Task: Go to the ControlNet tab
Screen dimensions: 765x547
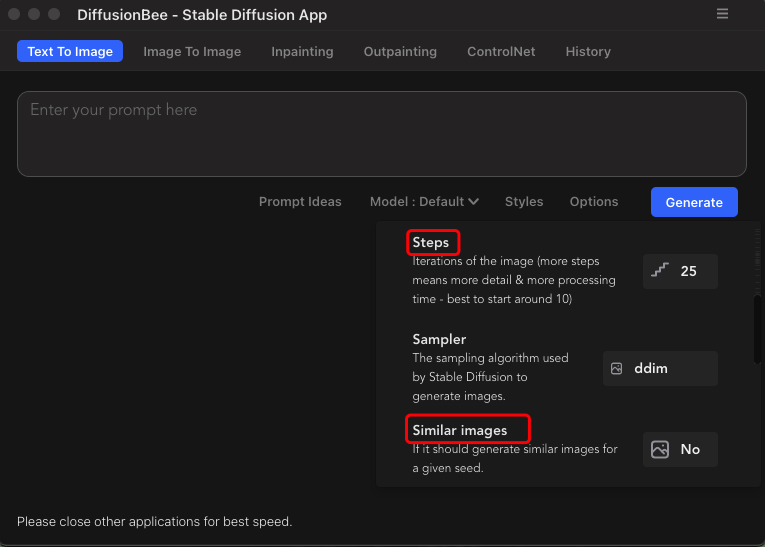Action: tap(501, 51)
